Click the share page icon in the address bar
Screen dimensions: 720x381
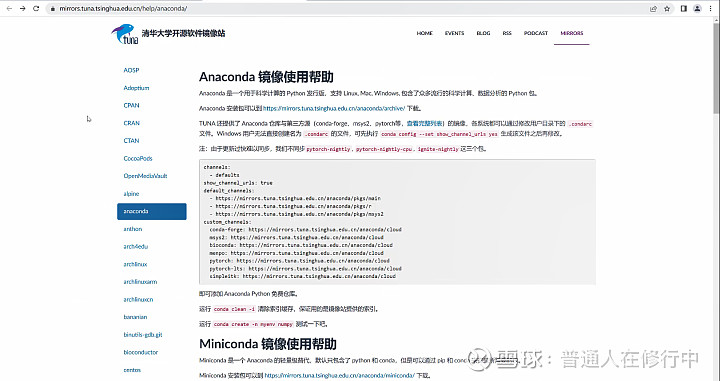tap(653, 9)
